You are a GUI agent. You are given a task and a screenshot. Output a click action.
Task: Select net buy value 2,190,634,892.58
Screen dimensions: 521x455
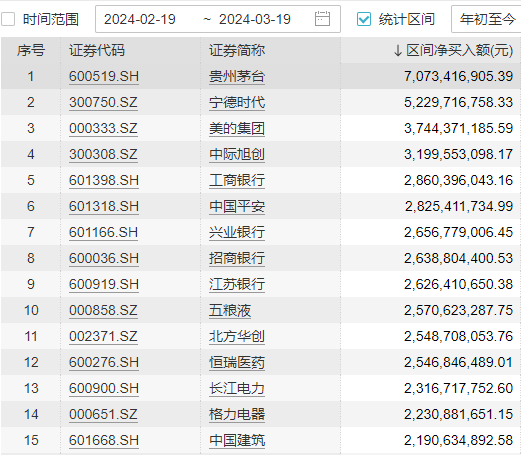point(458,440)
